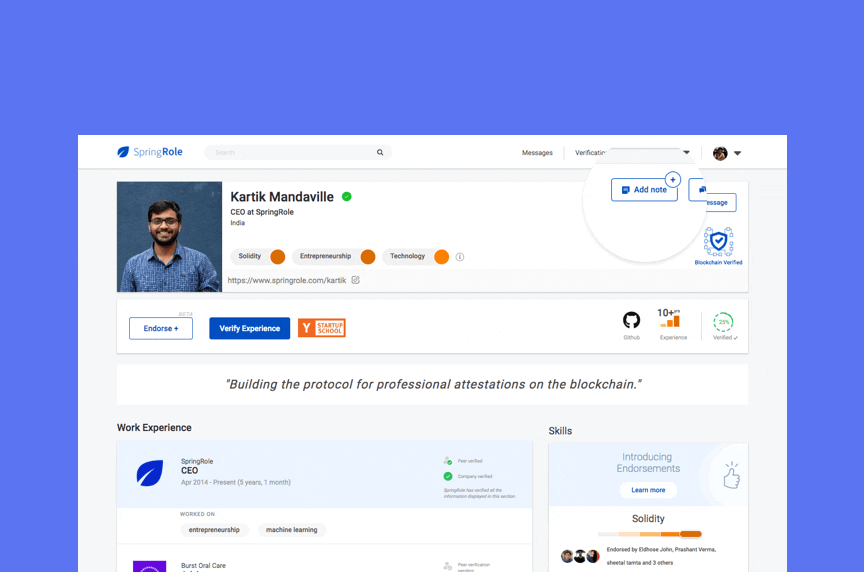Screen dimensions: 864x572
Task: Click the Add note button
Action: coord(644,190)
